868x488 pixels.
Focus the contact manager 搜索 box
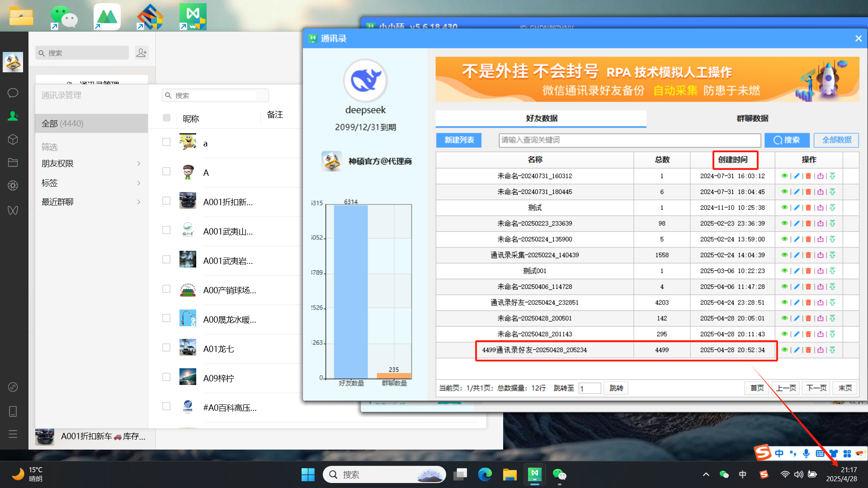215,95
